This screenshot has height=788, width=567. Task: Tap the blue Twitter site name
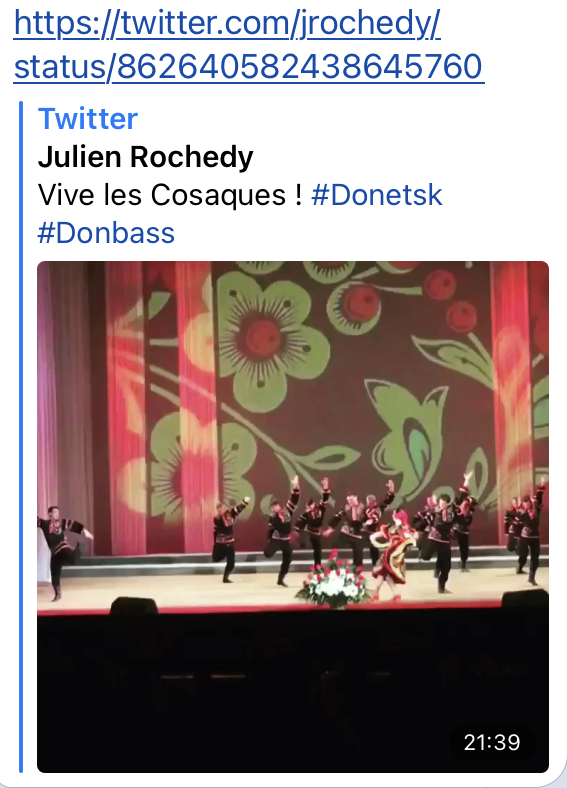(88, 119)
